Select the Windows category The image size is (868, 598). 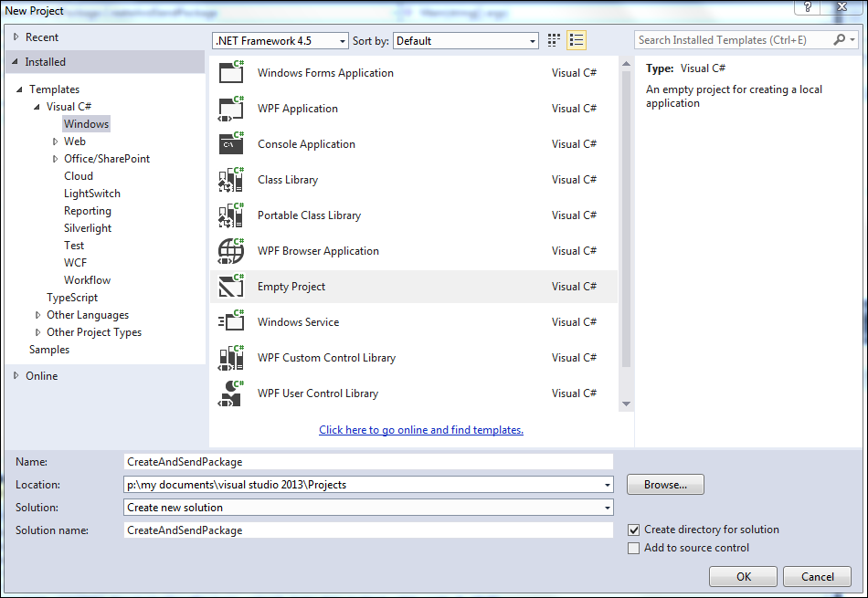click(87, 124)
